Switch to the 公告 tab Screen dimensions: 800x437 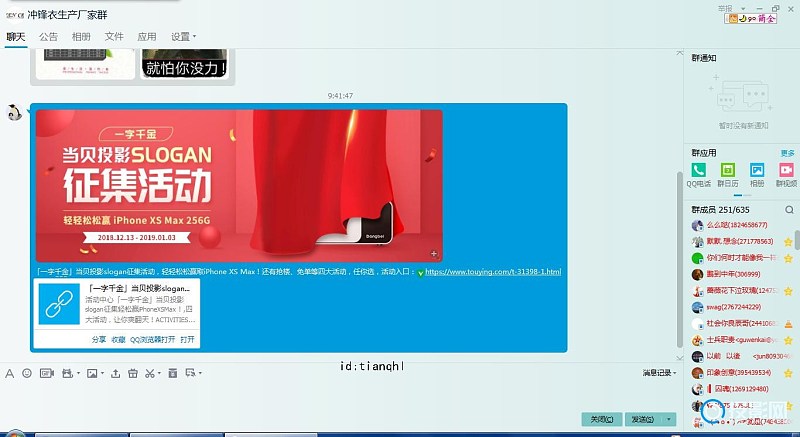48,37
